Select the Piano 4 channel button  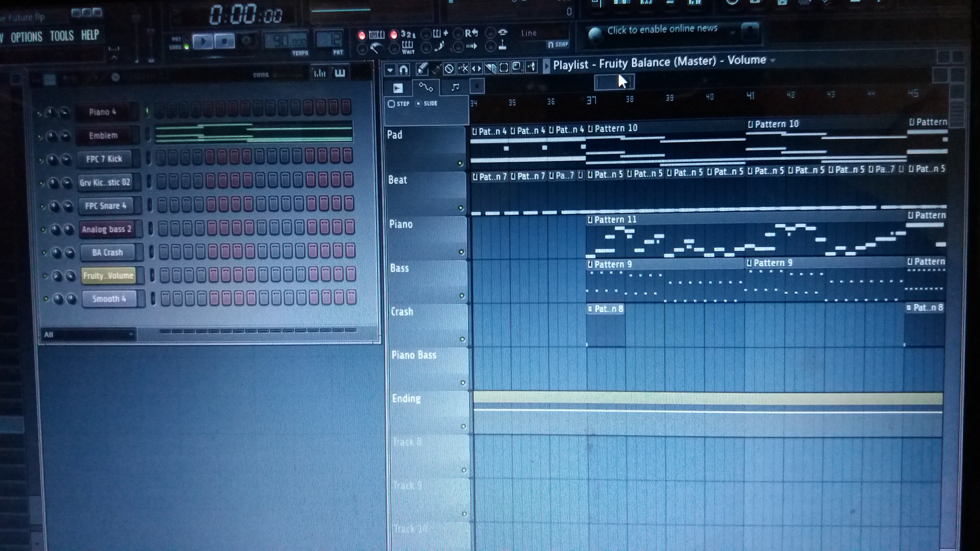(x=103, y=112)
